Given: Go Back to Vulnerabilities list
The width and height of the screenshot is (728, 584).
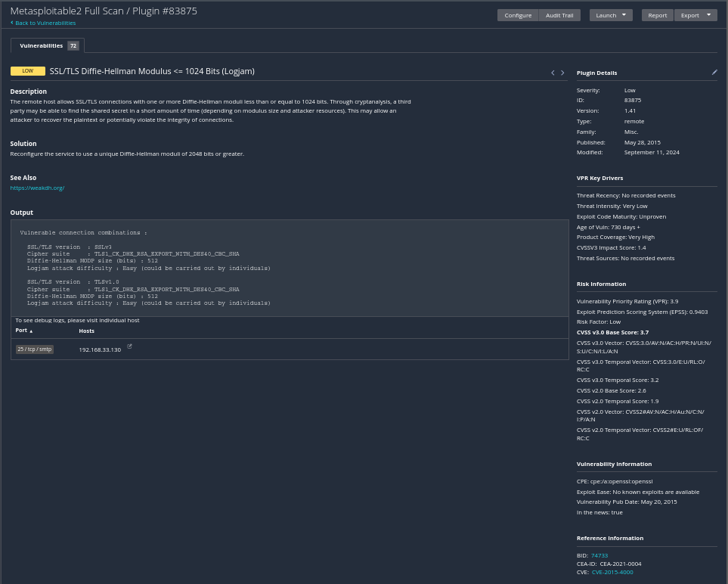Looking at the screenshot, I should 45,23.
